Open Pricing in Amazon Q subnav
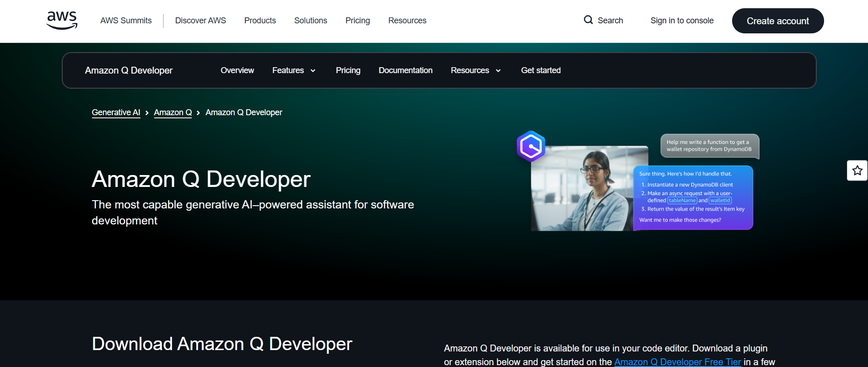The width and height of the screenshot is (868, 367). 348,70
